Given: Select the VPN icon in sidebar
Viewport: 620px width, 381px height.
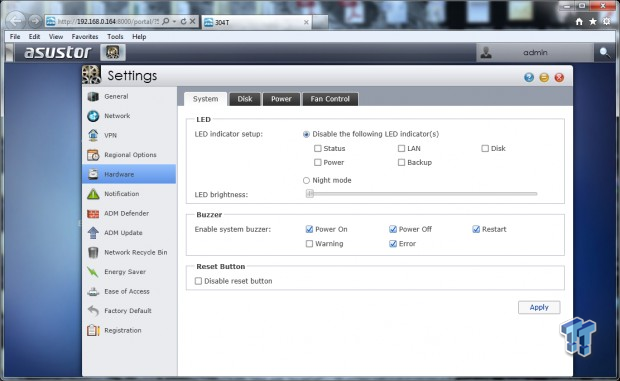Looking at the screenshot, I should click(93, 135).
